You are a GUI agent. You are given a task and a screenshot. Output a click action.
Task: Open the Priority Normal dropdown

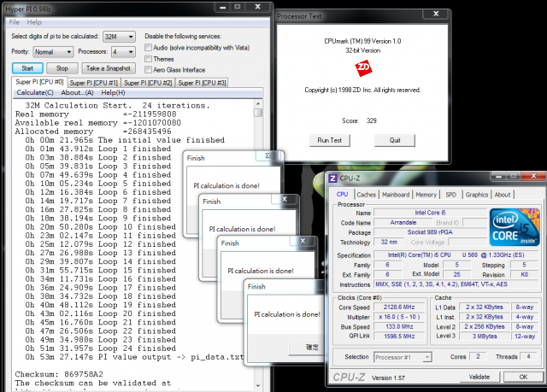point(53,52)
